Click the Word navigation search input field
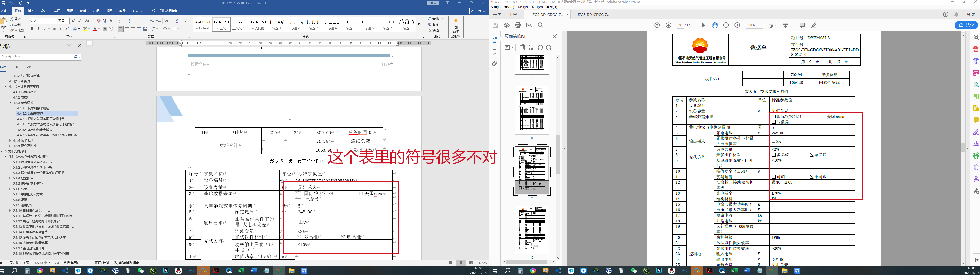The image size is (980, 275). 37,57
